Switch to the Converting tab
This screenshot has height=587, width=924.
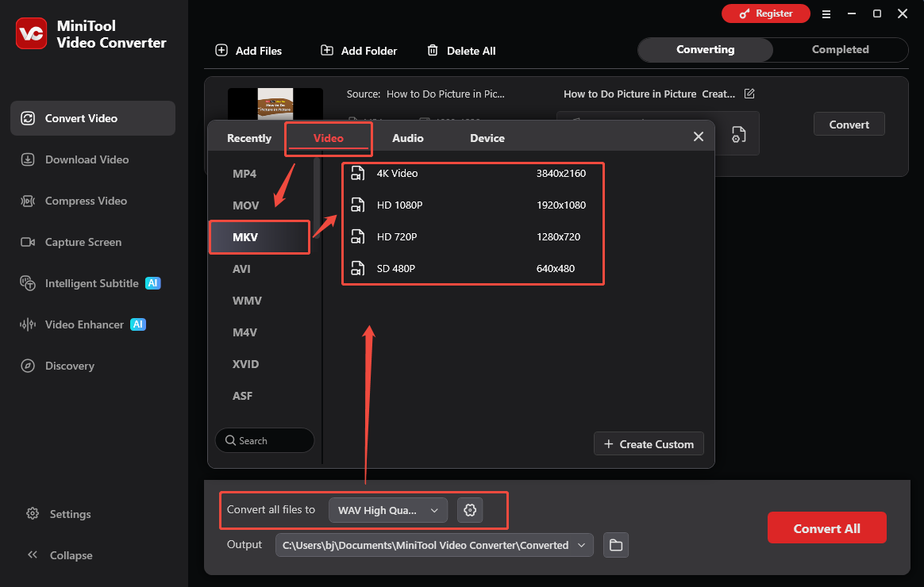click(706, 49)
